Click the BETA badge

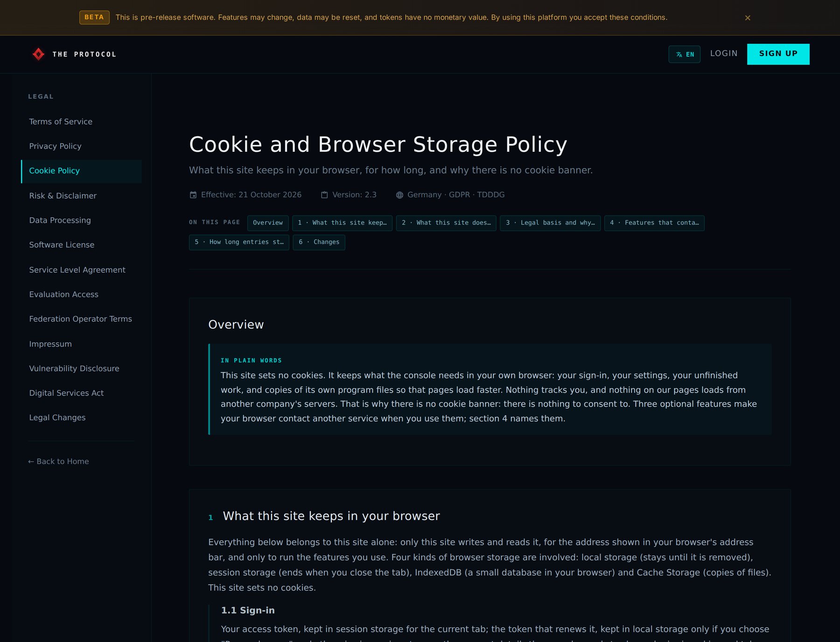94,17
